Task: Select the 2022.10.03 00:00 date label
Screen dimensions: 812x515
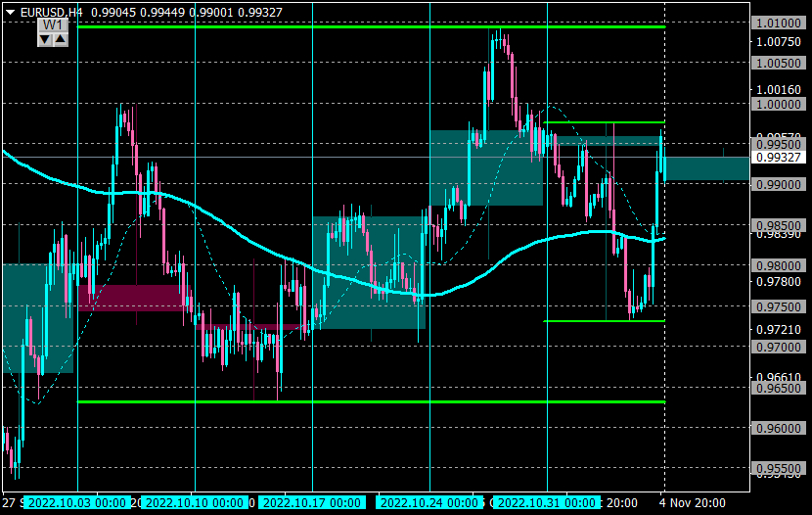Action: click(77, 502)
